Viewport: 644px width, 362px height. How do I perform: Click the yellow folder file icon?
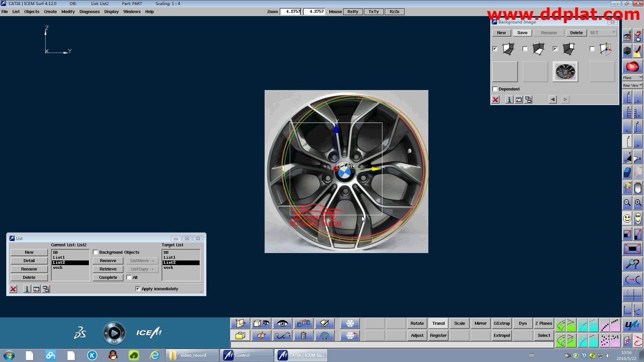pyautogui.click(x=240, y=336)
